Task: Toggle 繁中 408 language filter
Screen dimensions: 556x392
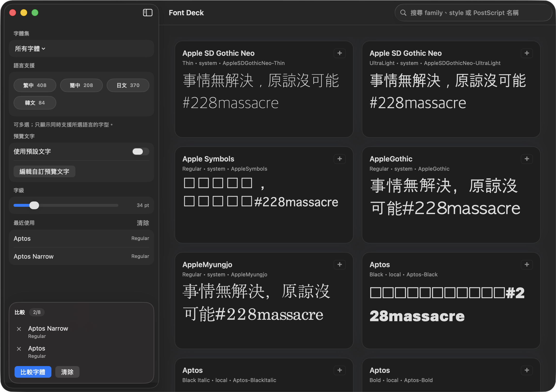Action: [35, 85]
